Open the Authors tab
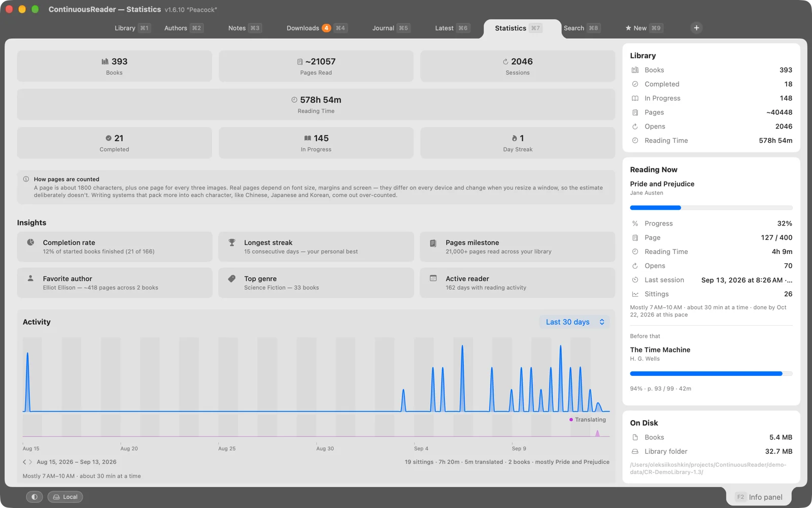Screen dimensions: 812x508 [183, 28]
